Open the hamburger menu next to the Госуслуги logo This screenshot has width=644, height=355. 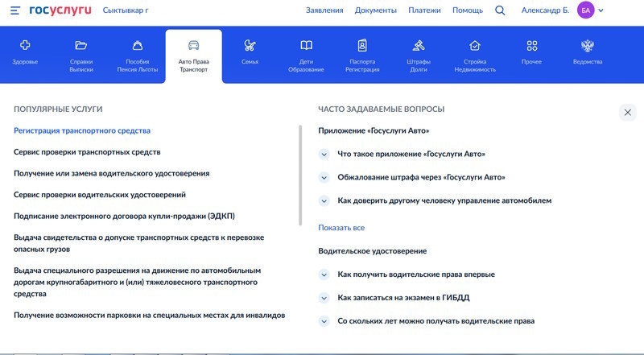click(15, 10)
